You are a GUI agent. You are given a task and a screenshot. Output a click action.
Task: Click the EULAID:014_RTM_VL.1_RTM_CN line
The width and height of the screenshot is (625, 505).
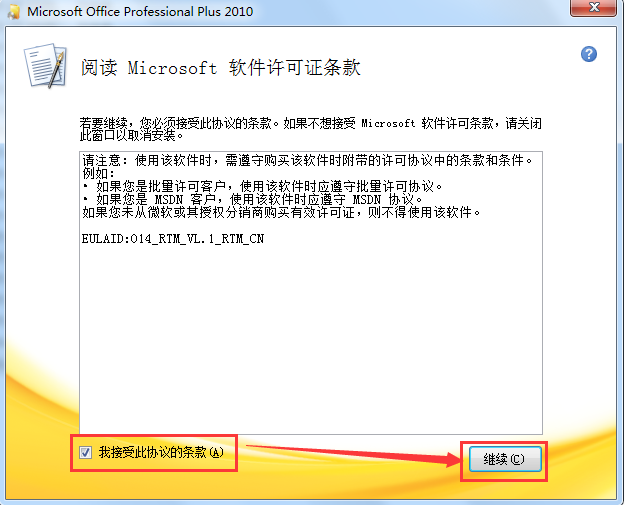[173, 239]
